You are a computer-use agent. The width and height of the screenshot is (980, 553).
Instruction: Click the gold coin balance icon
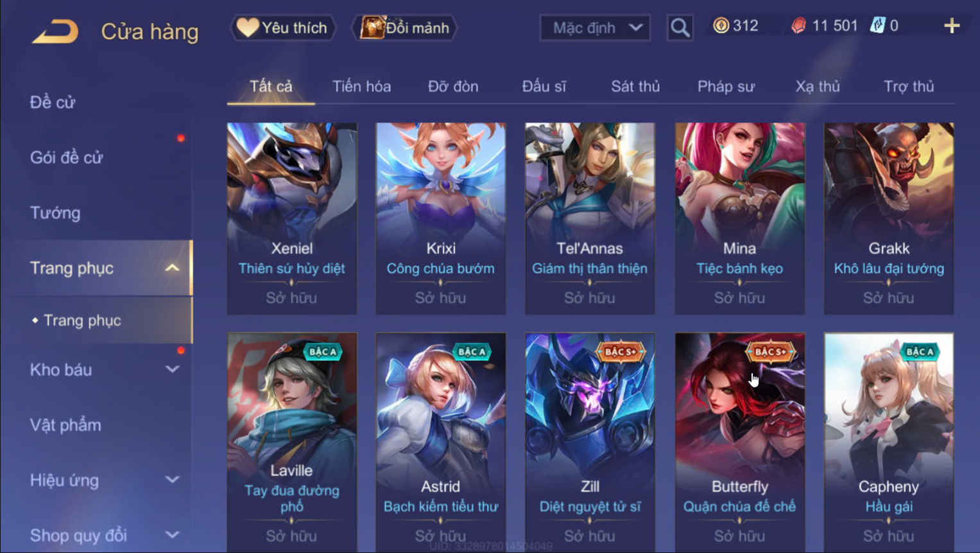click(721, 26)
